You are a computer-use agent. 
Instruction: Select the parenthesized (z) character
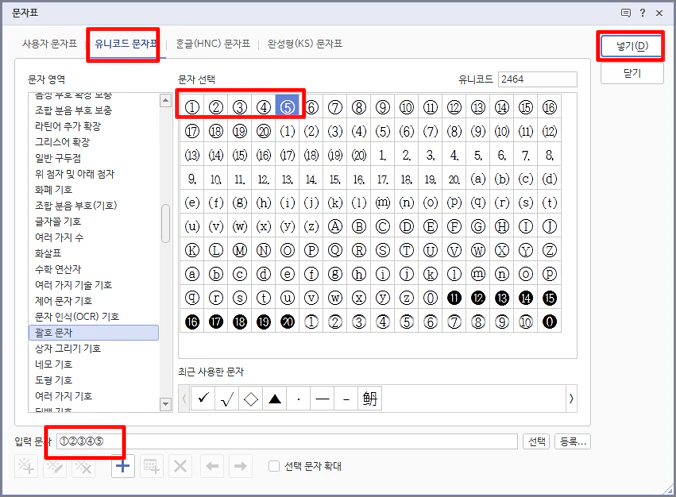[x=311, y=226]
